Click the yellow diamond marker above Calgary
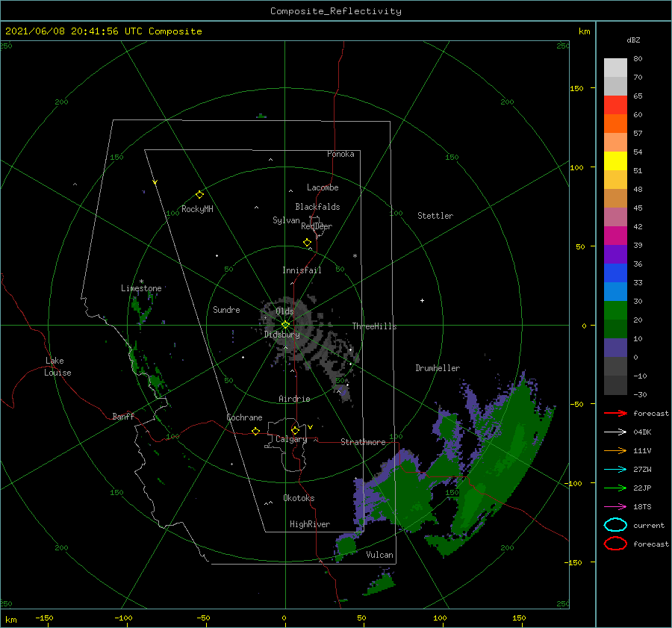Image resolution: width=672 pixels, height=628 pixels. coord(295,430)
